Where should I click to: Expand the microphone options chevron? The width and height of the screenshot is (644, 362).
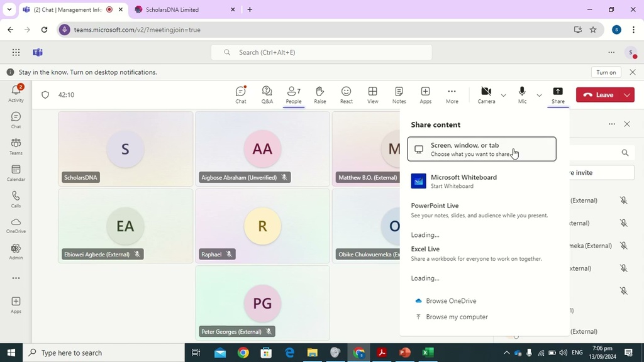539,96
